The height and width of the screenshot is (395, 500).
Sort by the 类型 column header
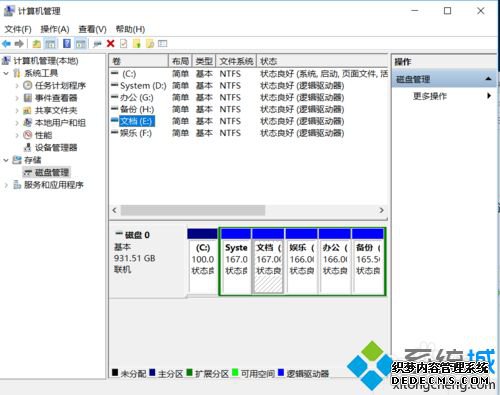pyautogui.click(x=204, y=61)
